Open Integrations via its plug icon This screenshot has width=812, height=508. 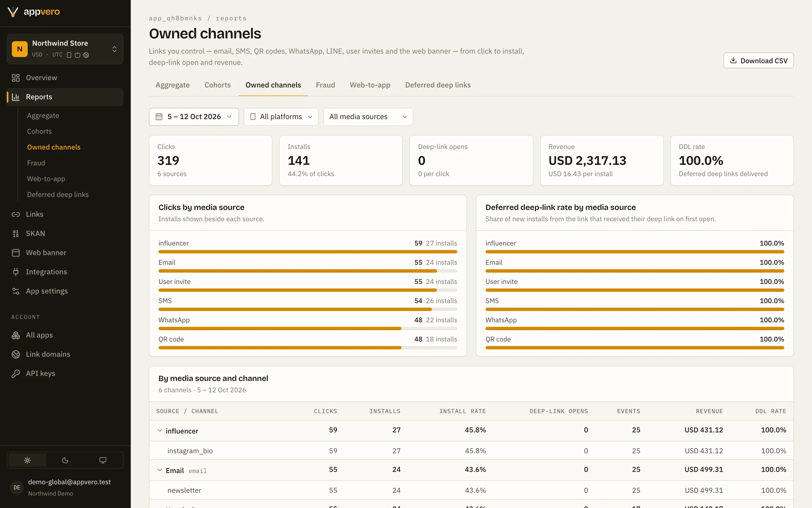click(x=16, y=271)
